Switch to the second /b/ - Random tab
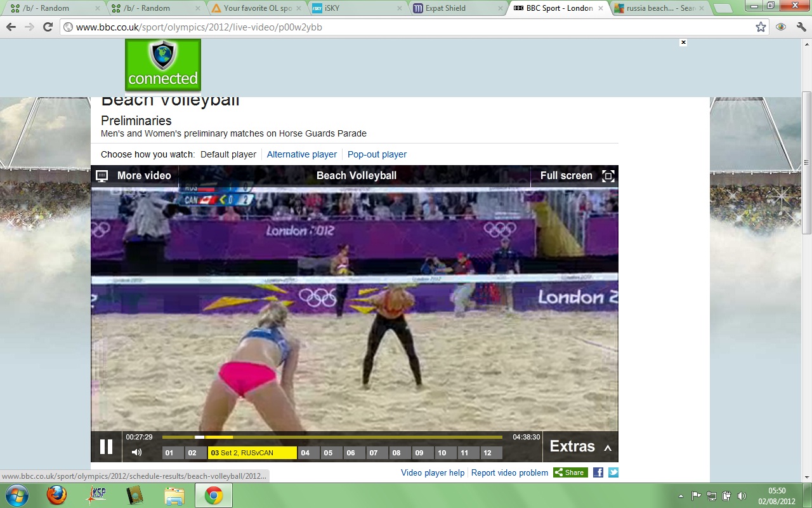 click(x=154, y=8)
